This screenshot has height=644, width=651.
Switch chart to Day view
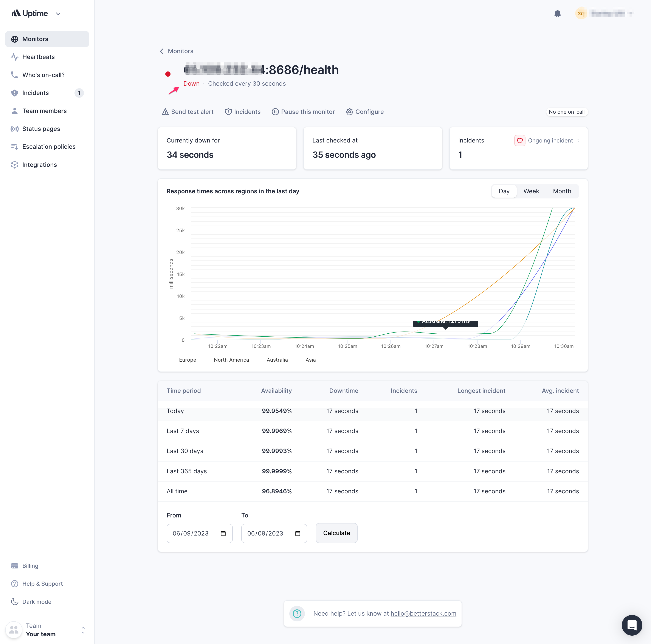coord(504,191)
